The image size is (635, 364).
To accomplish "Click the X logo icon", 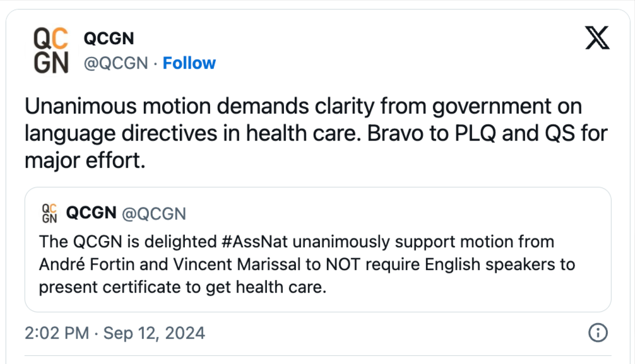I will (596, 39).
